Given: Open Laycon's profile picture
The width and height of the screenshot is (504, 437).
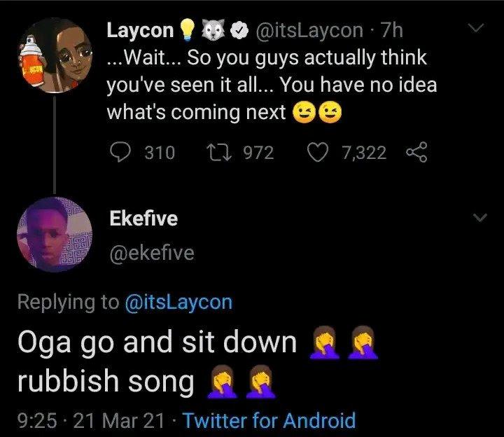Looking at the screenshot, I should [x=57, y=55].
